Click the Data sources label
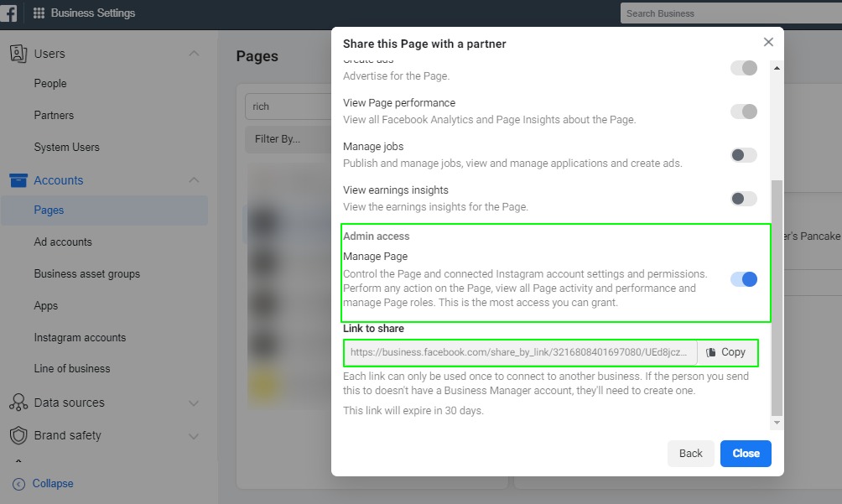842x504 pixels. pyautogui.click(x=70, y=403)
